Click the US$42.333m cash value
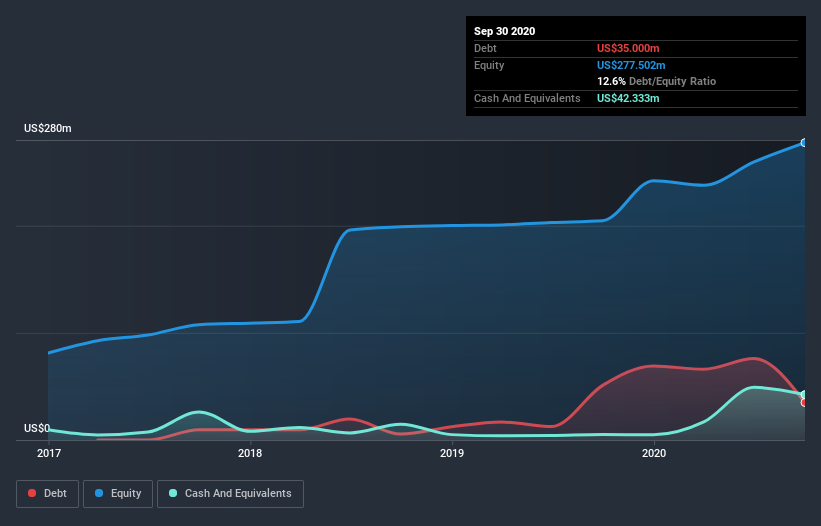 tap(628, 98)
